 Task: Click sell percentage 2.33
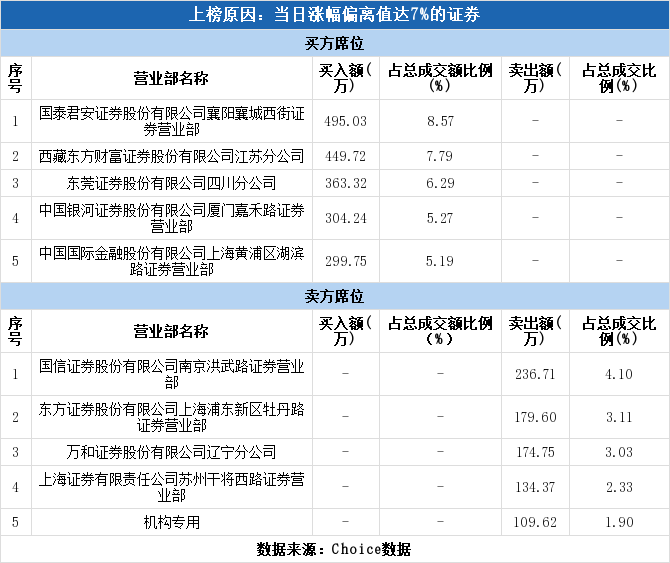(x=619, y=487)
